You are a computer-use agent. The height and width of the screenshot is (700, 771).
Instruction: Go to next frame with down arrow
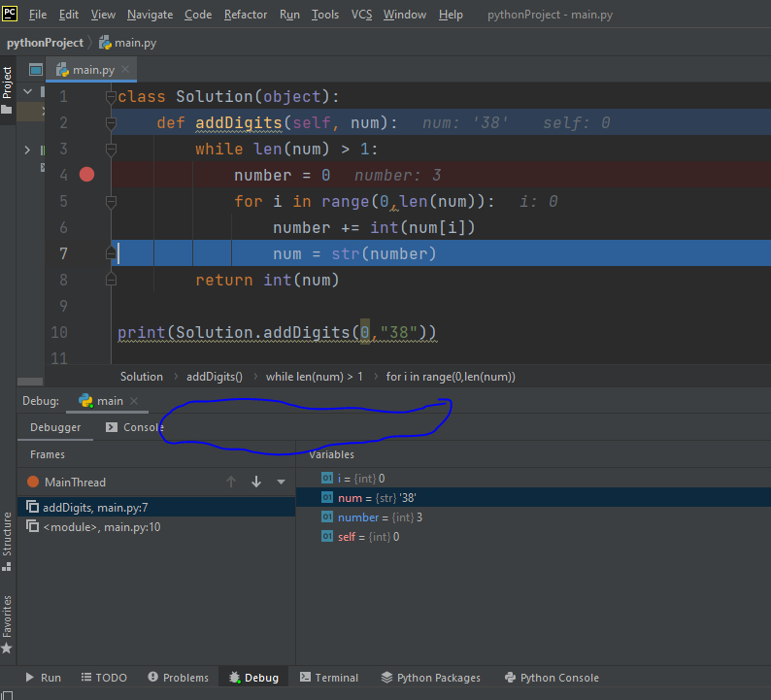point(256,482)
